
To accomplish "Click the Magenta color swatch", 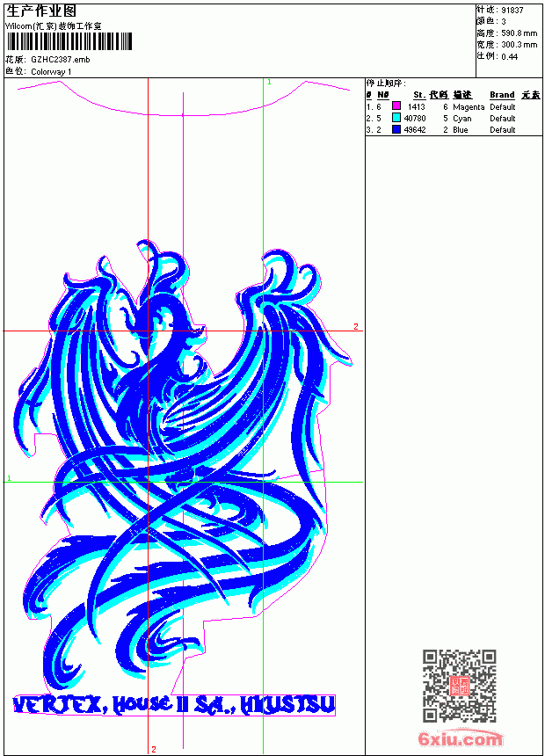I will [x=396, y=106].
